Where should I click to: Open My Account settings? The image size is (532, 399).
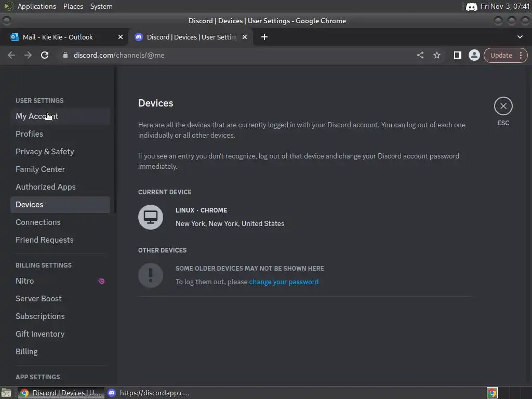coord(60,116)
